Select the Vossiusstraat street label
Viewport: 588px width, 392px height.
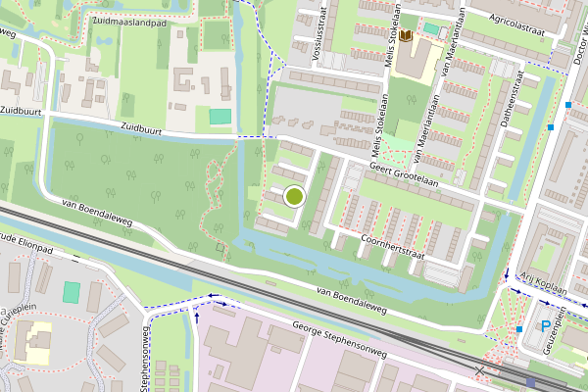coord(319,33)
